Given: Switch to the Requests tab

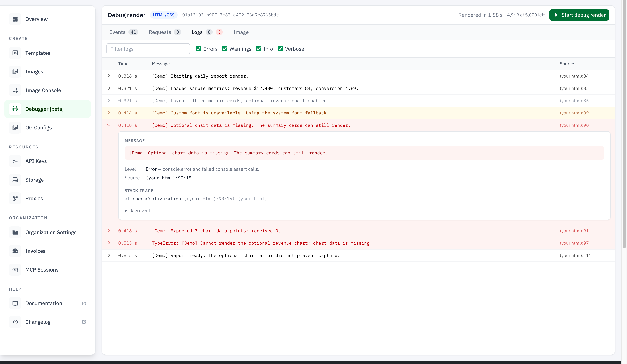Looking at the screenshot, I should tap(165, 32).
